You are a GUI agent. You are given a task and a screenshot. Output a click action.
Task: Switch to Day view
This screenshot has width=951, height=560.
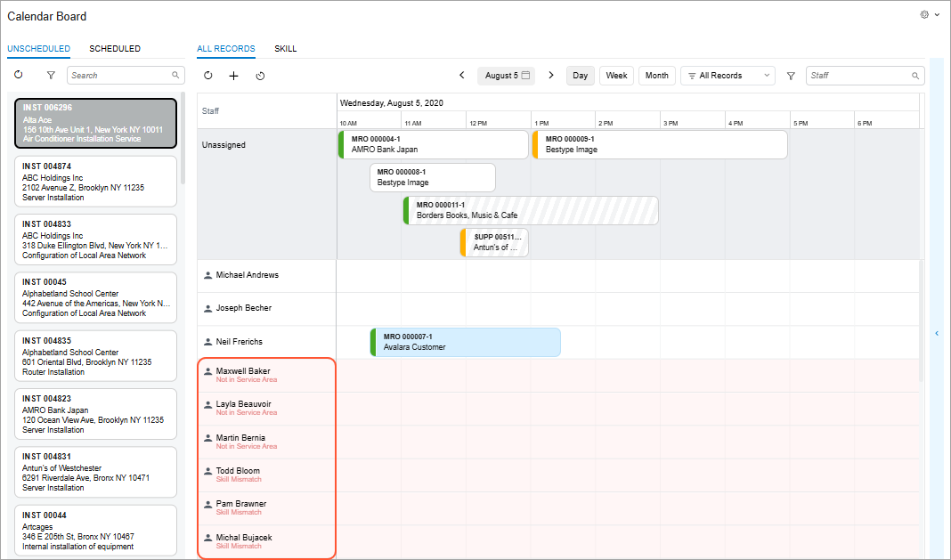tap(580, 76)
